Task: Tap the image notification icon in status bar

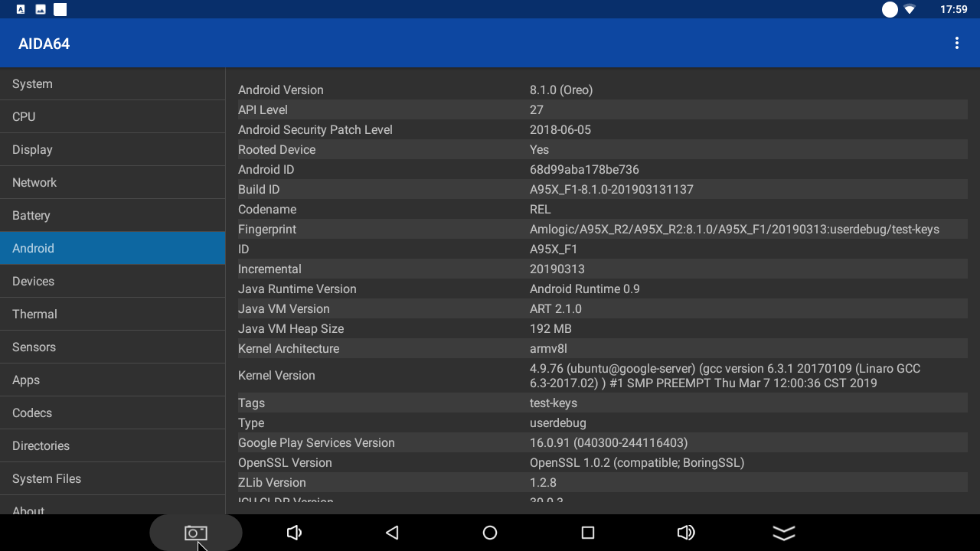Action: tap(41, 9)
